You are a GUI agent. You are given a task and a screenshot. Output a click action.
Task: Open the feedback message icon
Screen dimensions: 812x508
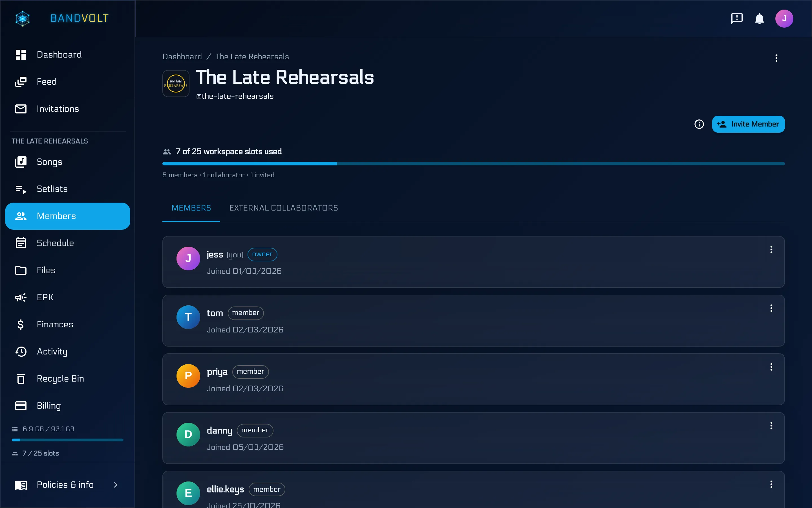click(x=737, y=18)
